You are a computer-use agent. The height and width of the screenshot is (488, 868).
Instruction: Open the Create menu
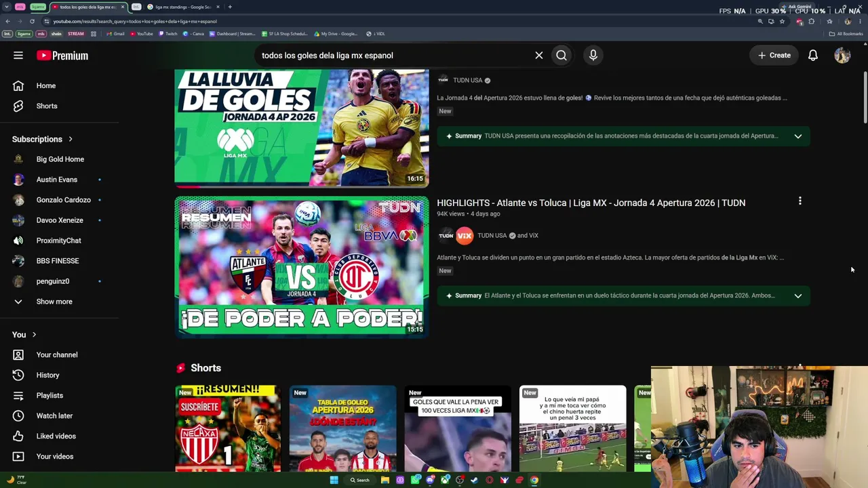coord(774,56)
